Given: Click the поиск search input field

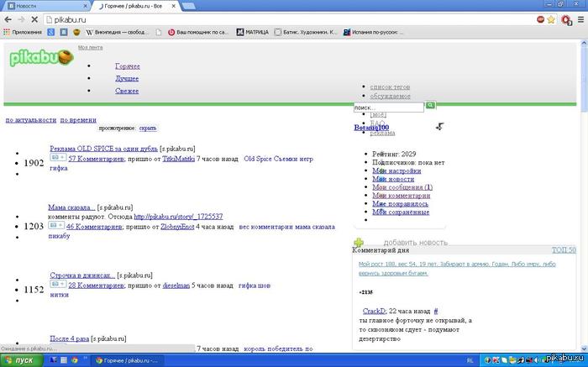Looking at the screenshot, I should 388,107.
